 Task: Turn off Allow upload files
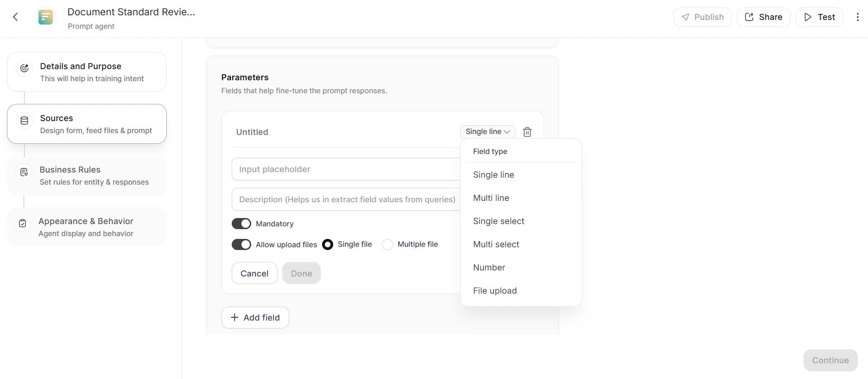click(241, 244)
